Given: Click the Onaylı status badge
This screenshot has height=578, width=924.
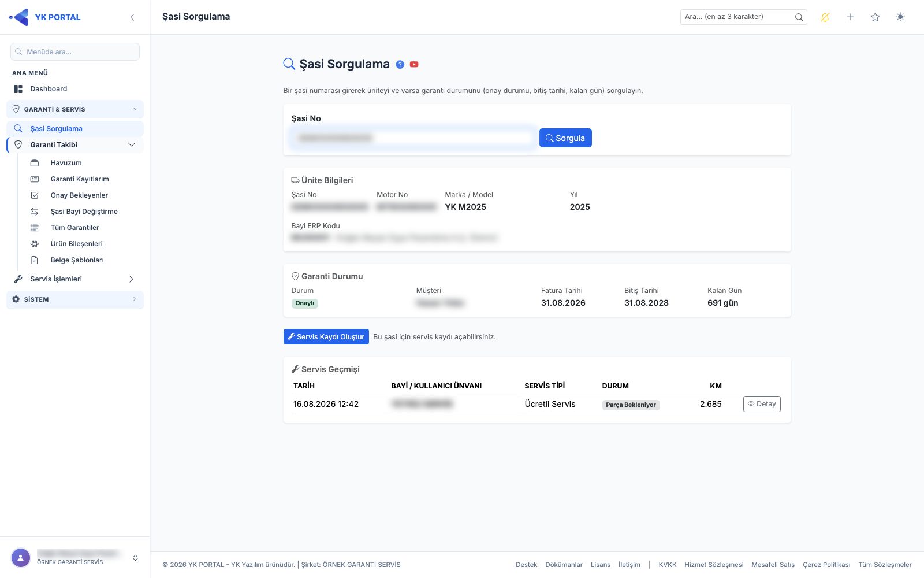Looking at the screenshot, I should pyautogui.click(x=305, y=303).
